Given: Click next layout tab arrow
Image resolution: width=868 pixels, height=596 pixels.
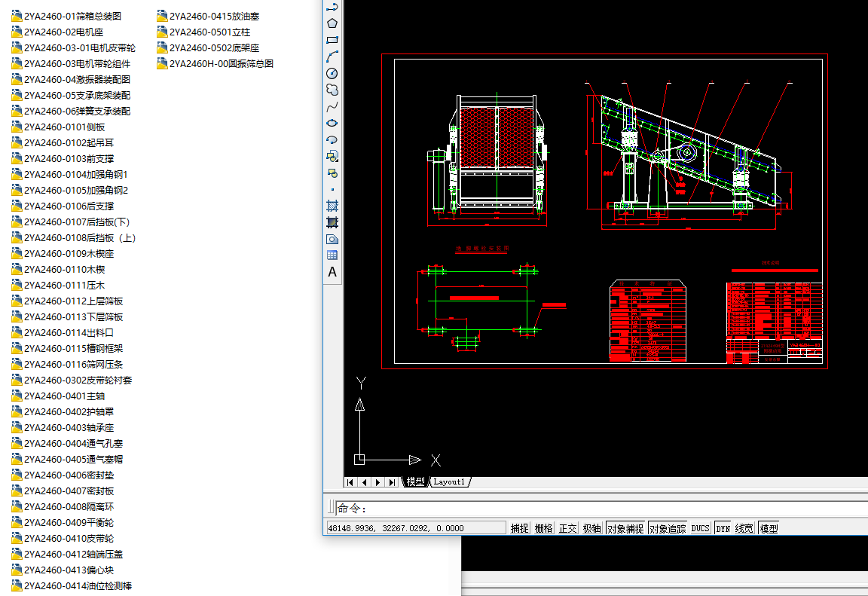Looking at the screenshot, I should tap(378, 482).
